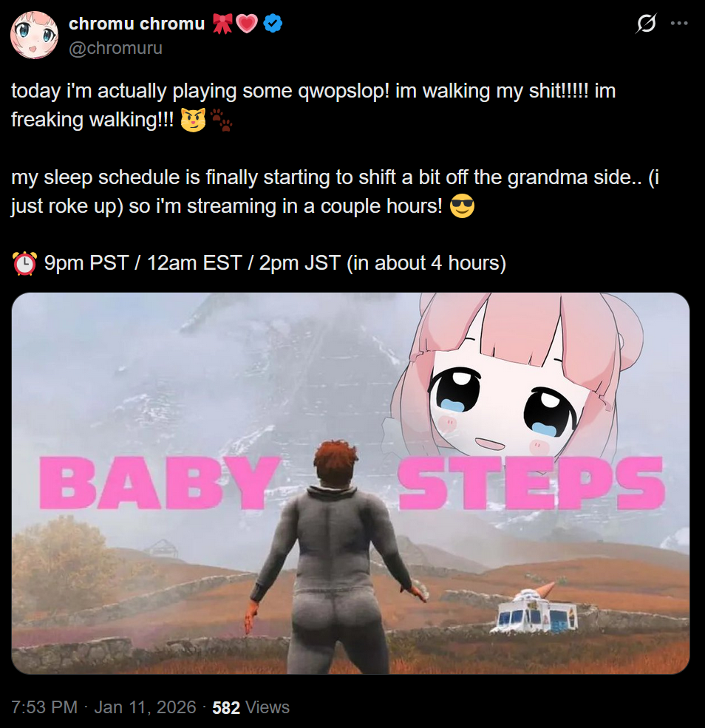Viewport: 705px width, 728px height.
Task: Open the @chromuru handle link
Action: tap(115, 48)
